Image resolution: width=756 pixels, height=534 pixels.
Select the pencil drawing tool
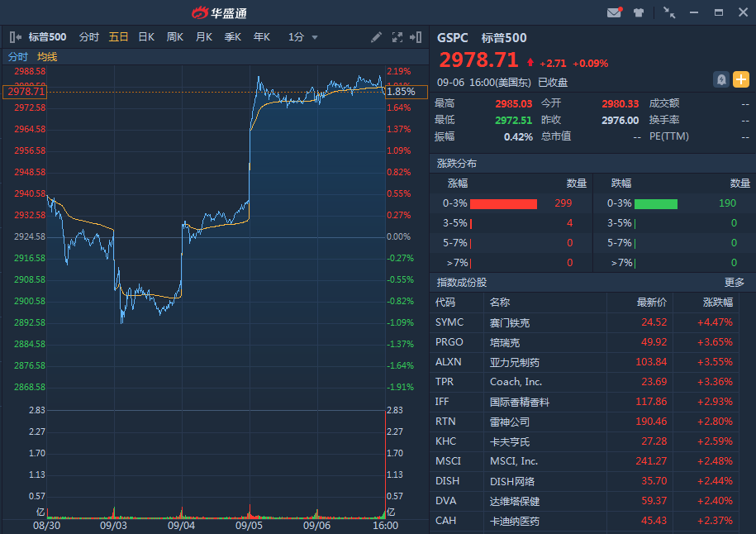pos(377,37)
